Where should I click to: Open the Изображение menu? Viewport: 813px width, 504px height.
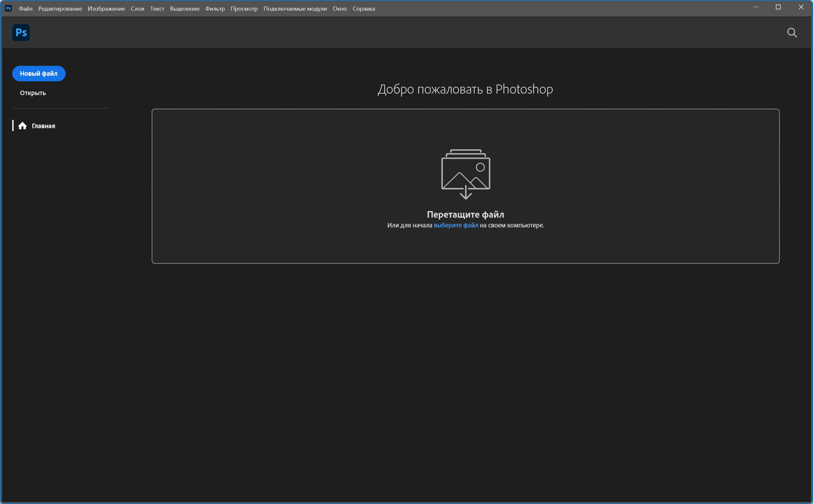pyautogui.click(x=106, y=9)
